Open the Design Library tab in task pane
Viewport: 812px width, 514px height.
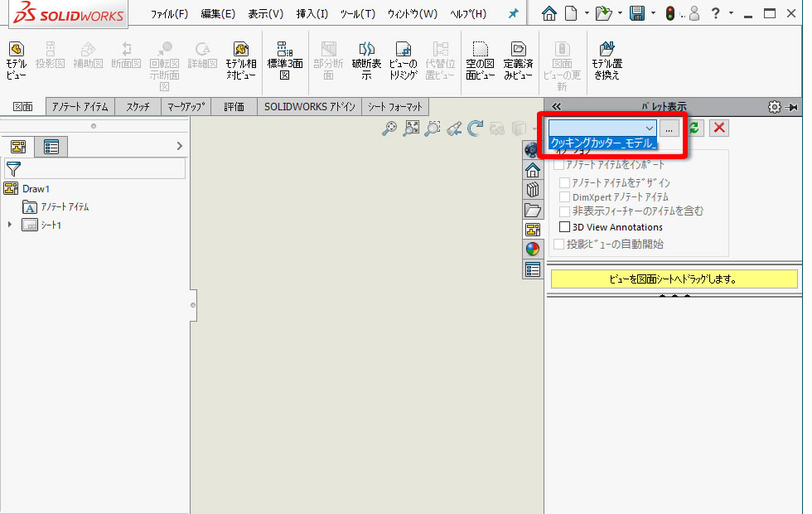[x=532, y=190]
